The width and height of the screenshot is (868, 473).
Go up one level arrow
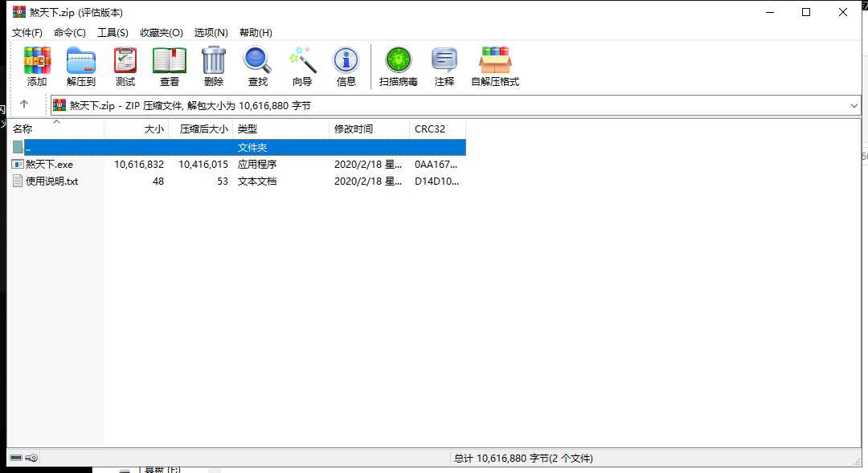coord(24,104)
